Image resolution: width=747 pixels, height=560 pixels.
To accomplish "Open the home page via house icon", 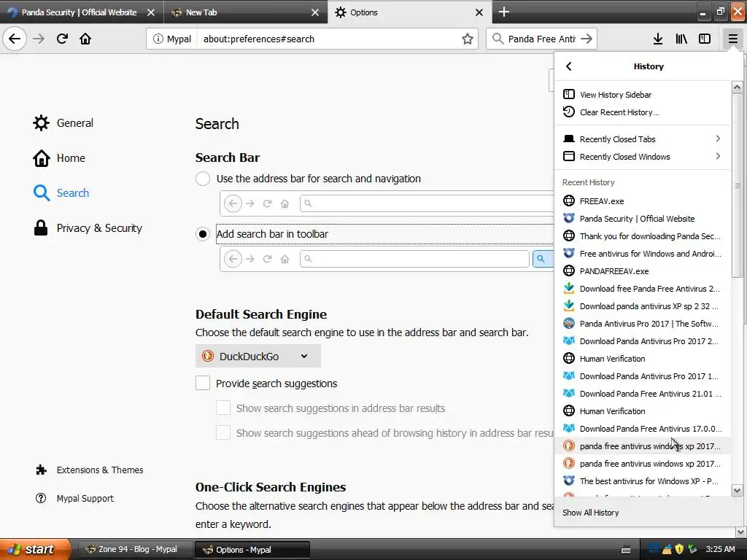I will 85,39.
